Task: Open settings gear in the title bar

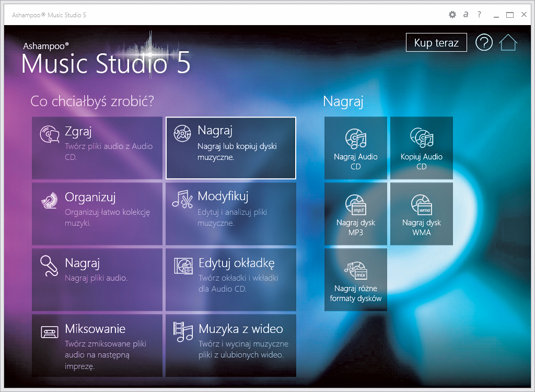Action: coord(452,15)
